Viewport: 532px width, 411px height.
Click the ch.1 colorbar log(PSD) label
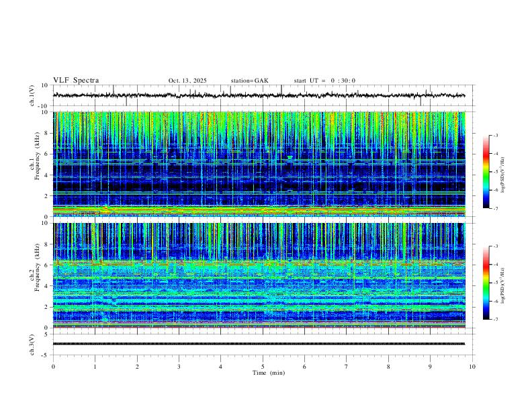[503, 175]
